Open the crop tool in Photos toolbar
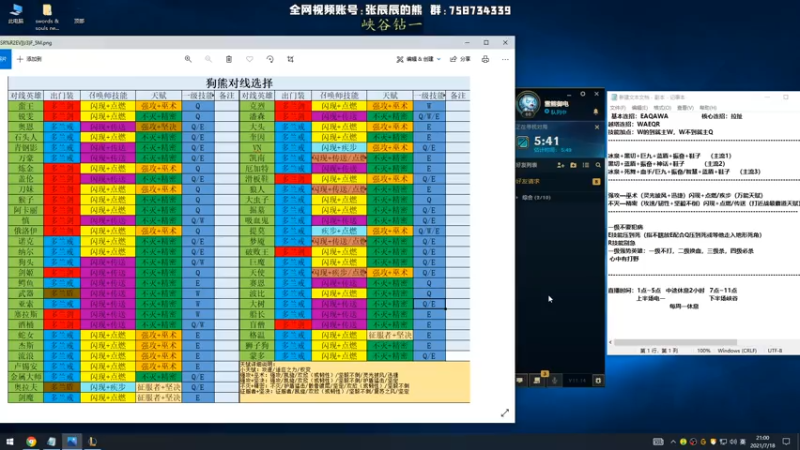800x450 pixels. [x=290, y=59]
